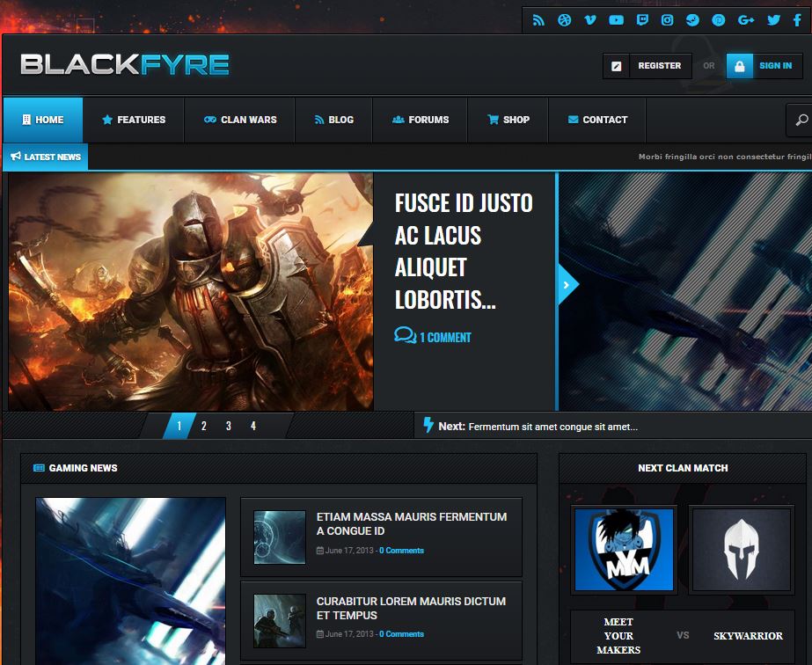The image size is (812, 665).
Task: Click the Curabitur Lorem article thumbnail
Action: [280, 620]
